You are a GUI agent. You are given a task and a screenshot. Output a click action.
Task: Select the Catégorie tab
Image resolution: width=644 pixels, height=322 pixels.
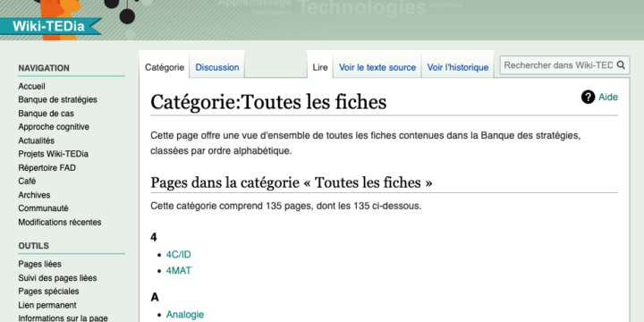pyautogui.click(x=165, y=67)
